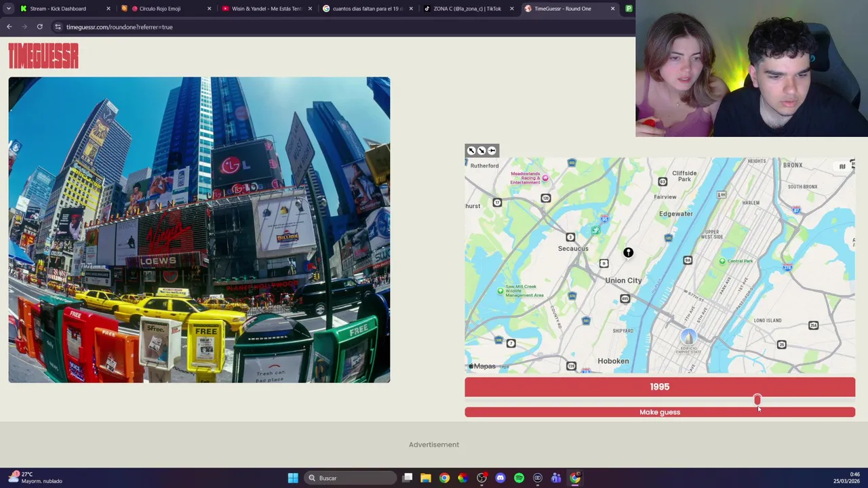868x488 pixels.
Task: Open the map type selector icon
Action: pos(842,167)
